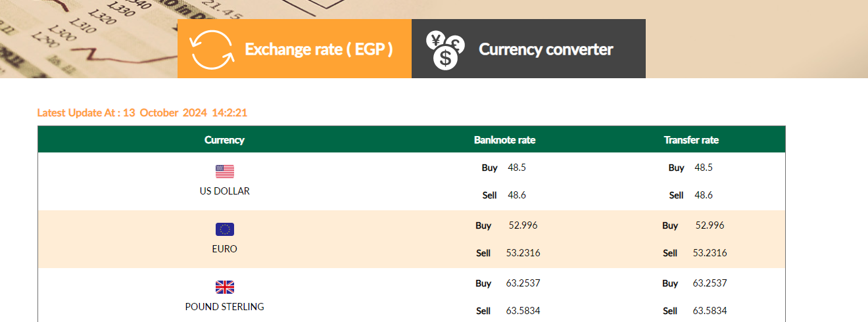Select Pound Sterling banknote buy rate 63.2537
Image resolution: width=868 pixels, height=322 pixels.
523,283
